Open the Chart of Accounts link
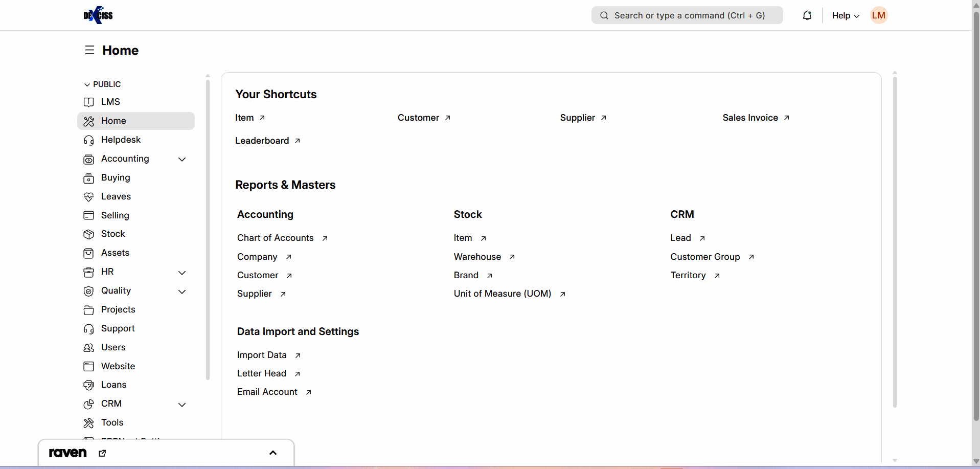 click(276, 238)
